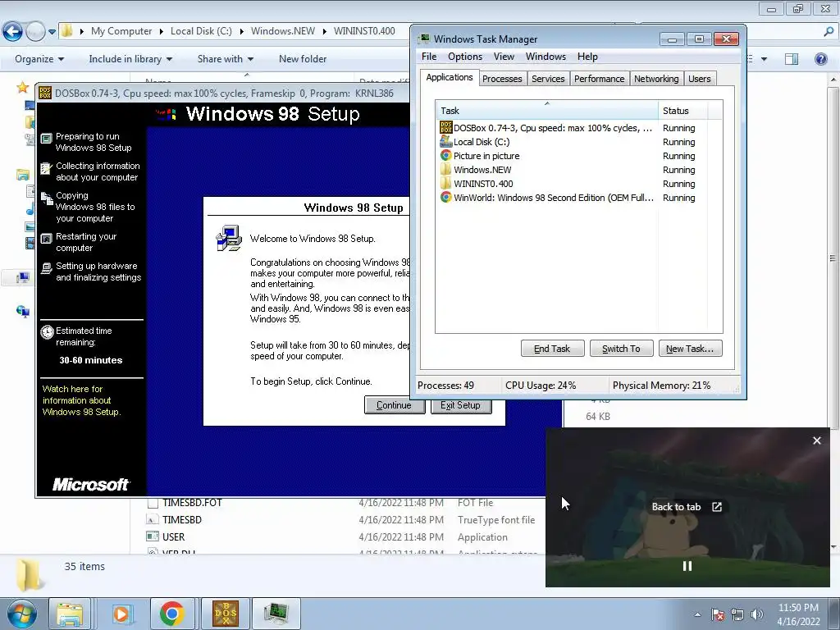Switch to Chrome on the taskbar
This screenshot has width=840, height=630.
tap(171, 614)
